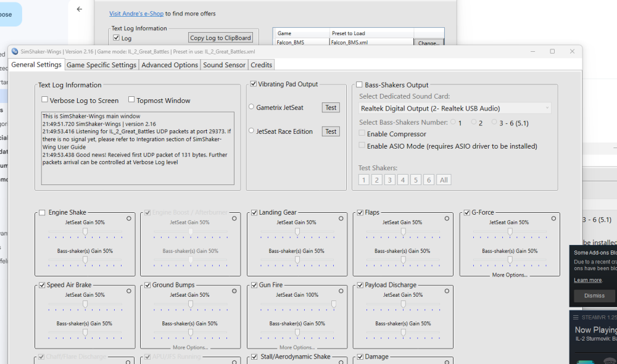Screen dimensions: 617x364
Task: Enable the Bass-Shakers Output checkbox
Action: click(360, 85)
